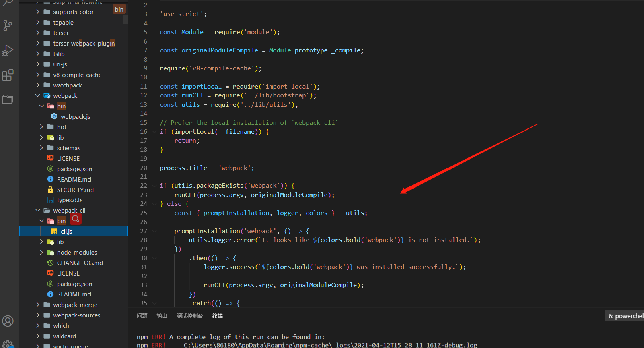Open the 6: powershell terminal dropdown
Viewport: 644px width, 348px height.
tap(624, 316)
